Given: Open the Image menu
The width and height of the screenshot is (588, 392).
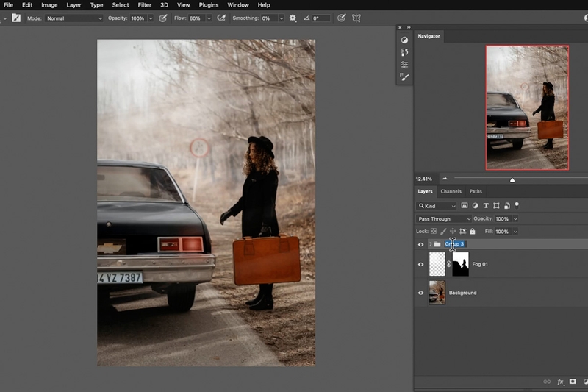Looking at the screenshot, I should [49, 5].
